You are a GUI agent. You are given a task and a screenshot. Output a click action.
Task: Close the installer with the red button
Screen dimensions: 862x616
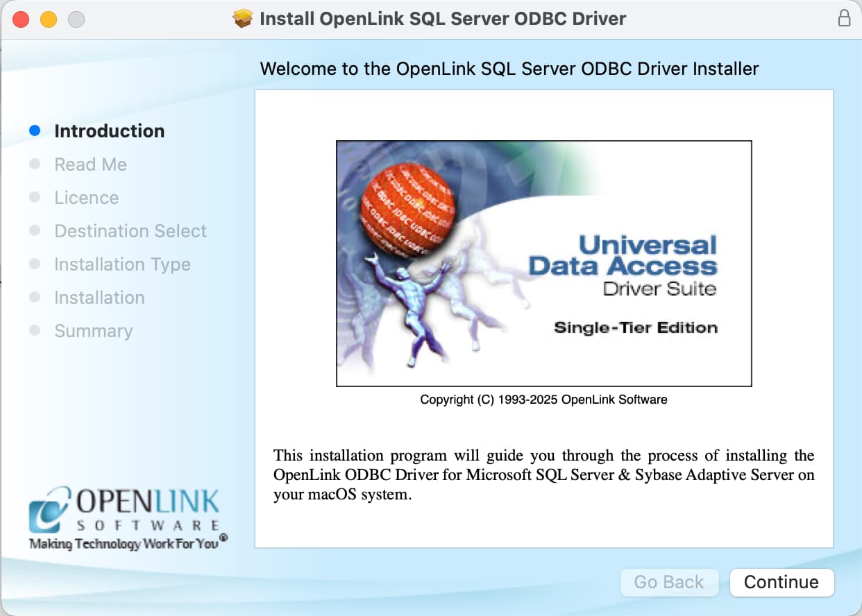21,19
